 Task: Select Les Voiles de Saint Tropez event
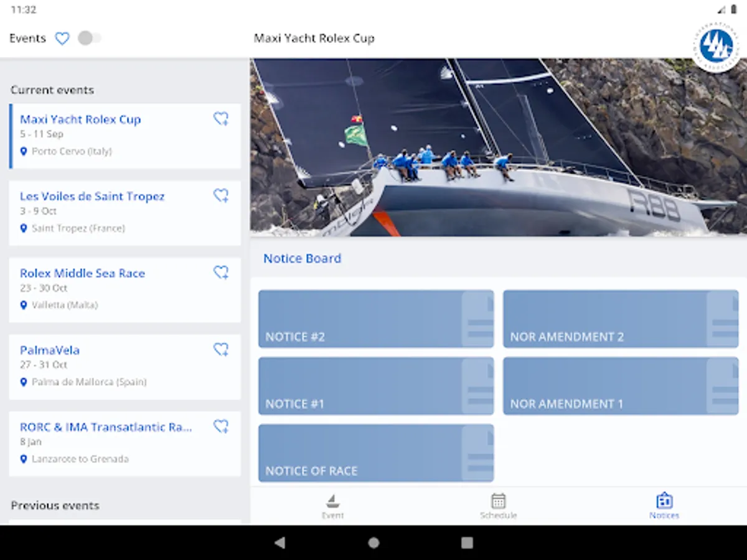click(x=125, y=213)
